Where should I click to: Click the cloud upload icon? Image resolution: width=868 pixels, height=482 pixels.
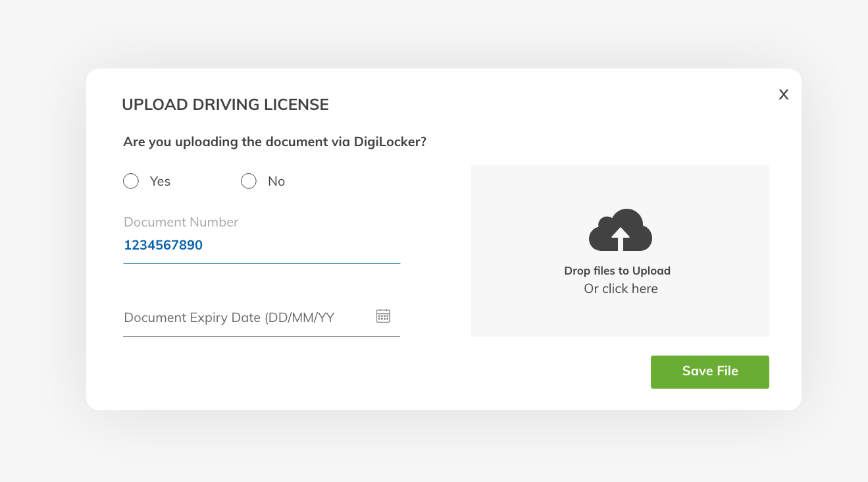[620, 230]
